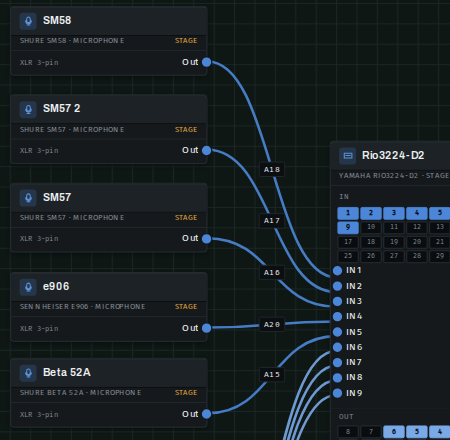The image size is (450, 440).
Task: Toggle input channel 10 in IN grid
Action: pos(371,227)
